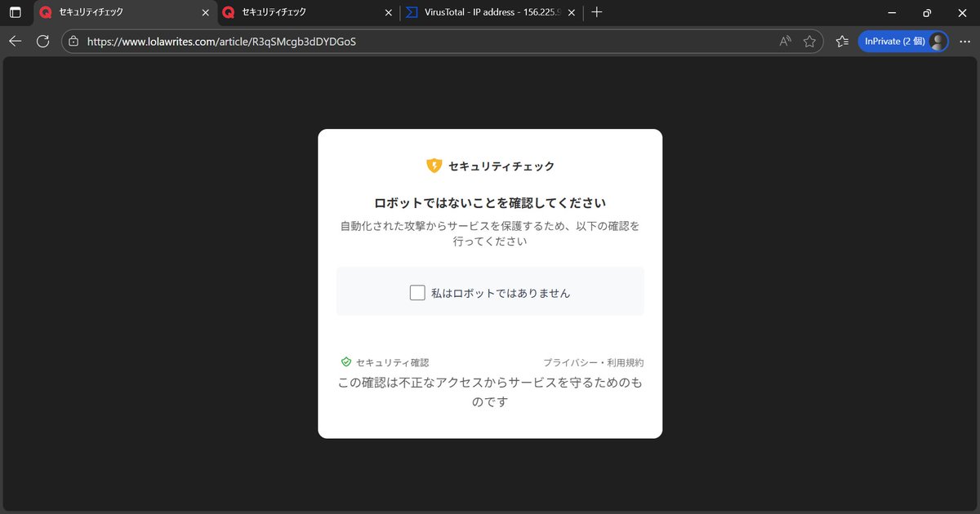Image resolution: width=980 pixels, height=514 pixels.
Task: Check the 私はロボットではありません checkbox
Action: coord(417,291)
